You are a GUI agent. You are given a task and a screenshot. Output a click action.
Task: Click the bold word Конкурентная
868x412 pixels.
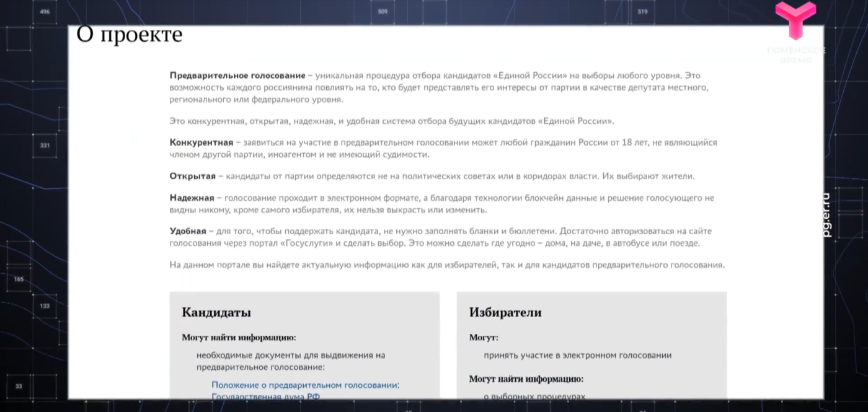[x=201, y=142]
